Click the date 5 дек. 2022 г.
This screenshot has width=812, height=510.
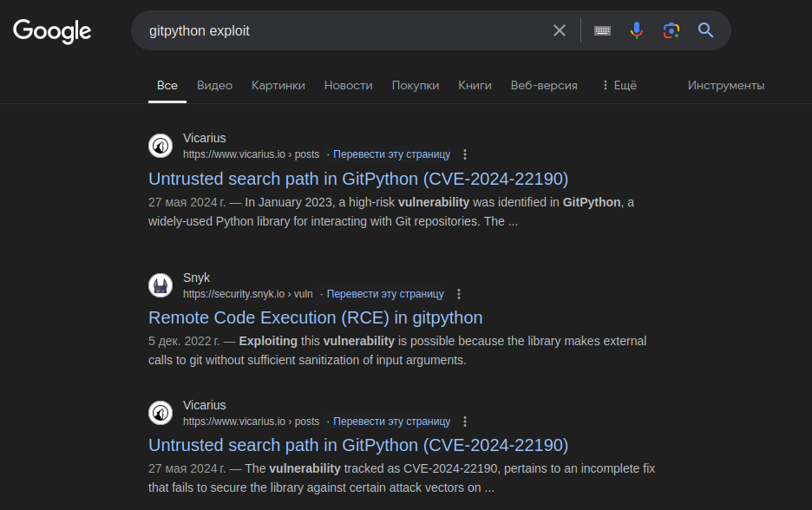(184, 341)
